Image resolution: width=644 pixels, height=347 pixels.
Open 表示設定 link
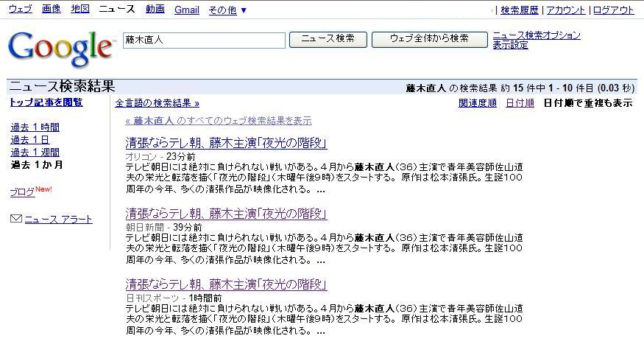pyautogui.click(x=511, y=45)
